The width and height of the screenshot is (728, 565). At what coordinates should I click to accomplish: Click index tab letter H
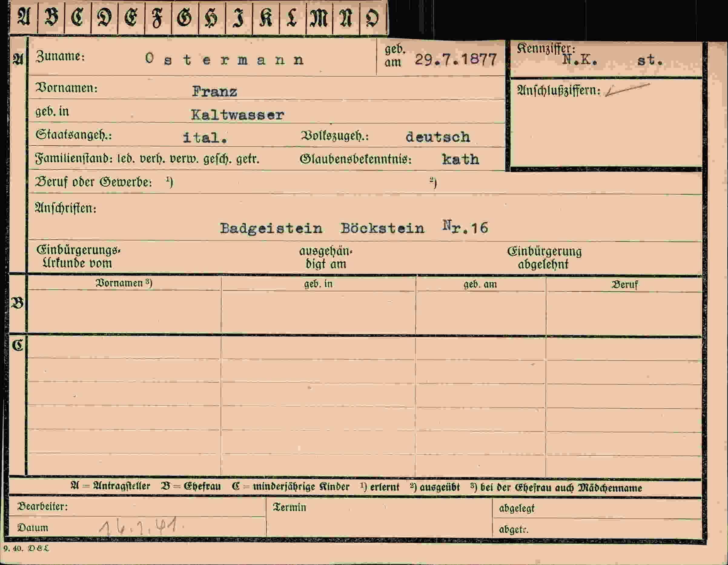pyautogui.click(x=212, y=18)
